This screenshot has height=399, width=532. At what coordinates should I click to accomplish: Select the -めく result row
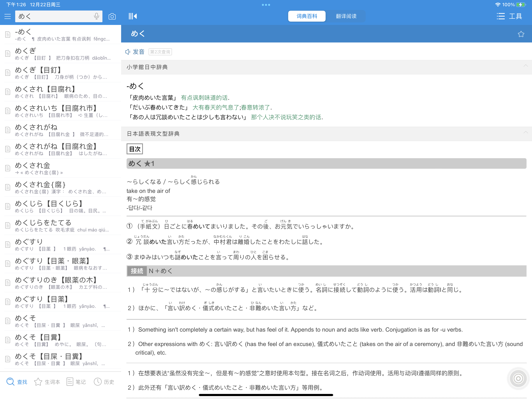(x=61, y=35)
